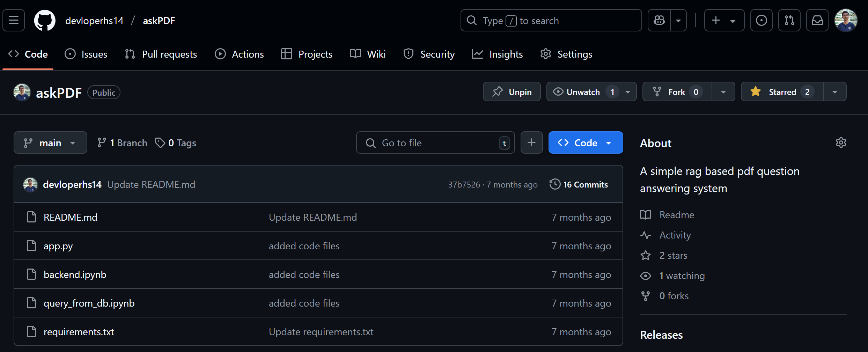Open the Security tab
The height and width of the screenshot is (352, 868).
pos(429,54)
